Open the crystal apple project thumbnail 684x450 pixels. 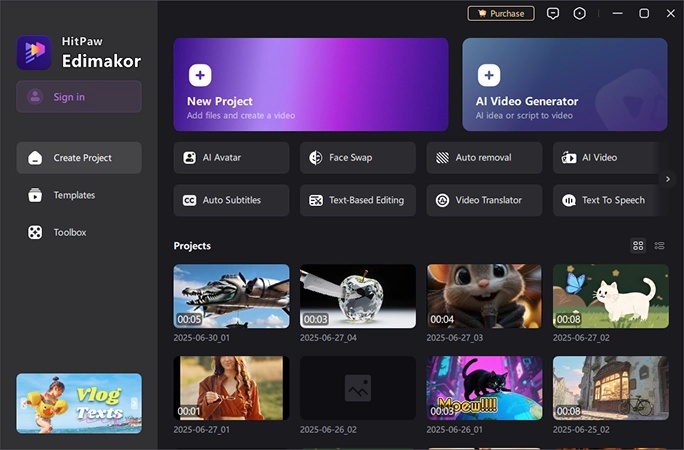pyautogui.click(x=358, y=296)
